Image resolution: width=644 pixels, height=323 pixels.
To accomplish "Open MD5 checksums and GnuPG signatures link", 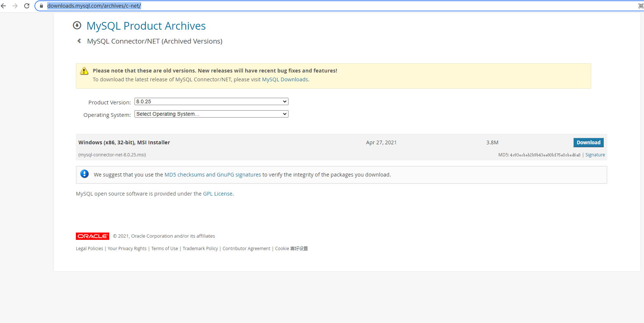I will tap(213, 175).
